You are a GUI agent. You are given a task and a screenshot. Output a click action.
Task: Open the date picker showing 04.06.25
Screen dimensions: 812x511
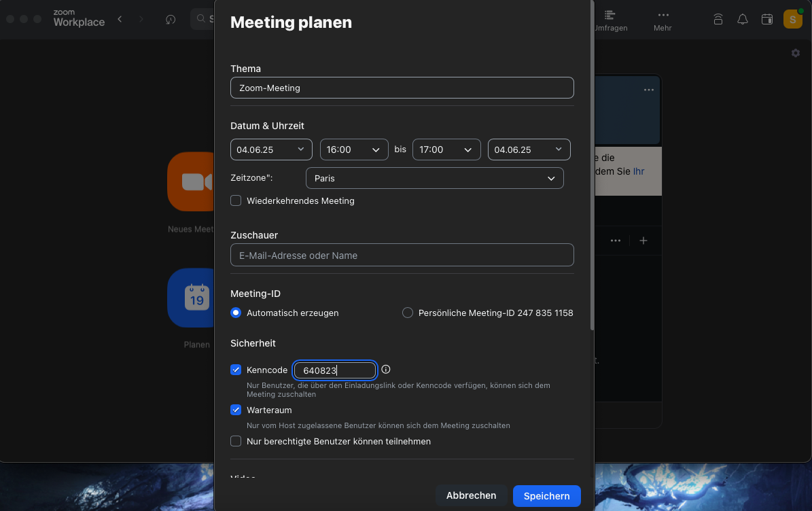tap(271, 149)
